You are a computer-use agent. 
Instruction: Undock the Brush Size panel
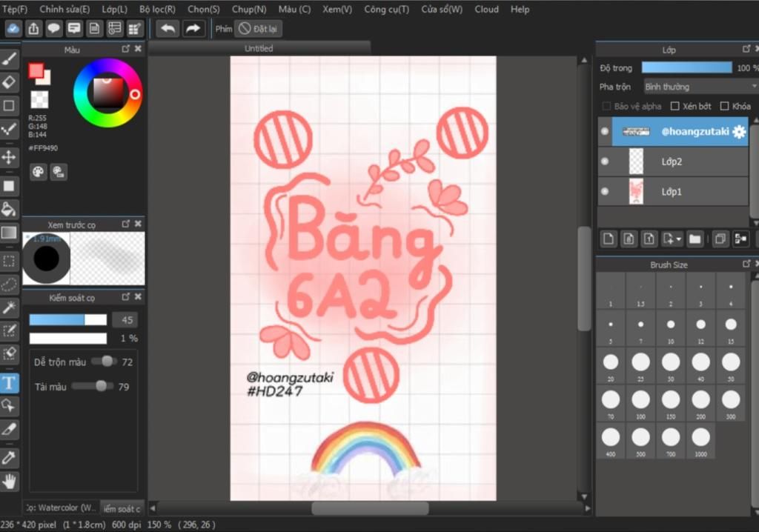click(746, 264)
